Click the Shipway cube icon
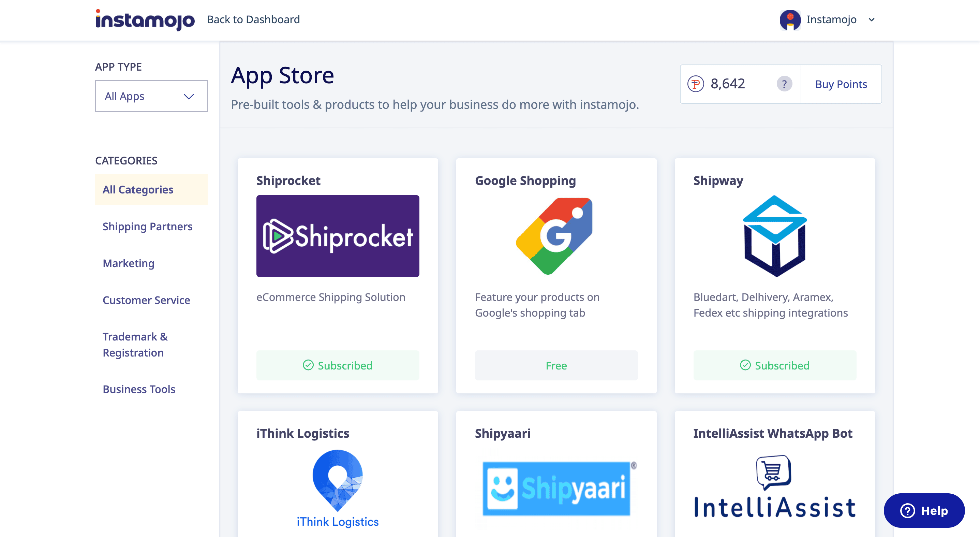 [x=774, y=236]
